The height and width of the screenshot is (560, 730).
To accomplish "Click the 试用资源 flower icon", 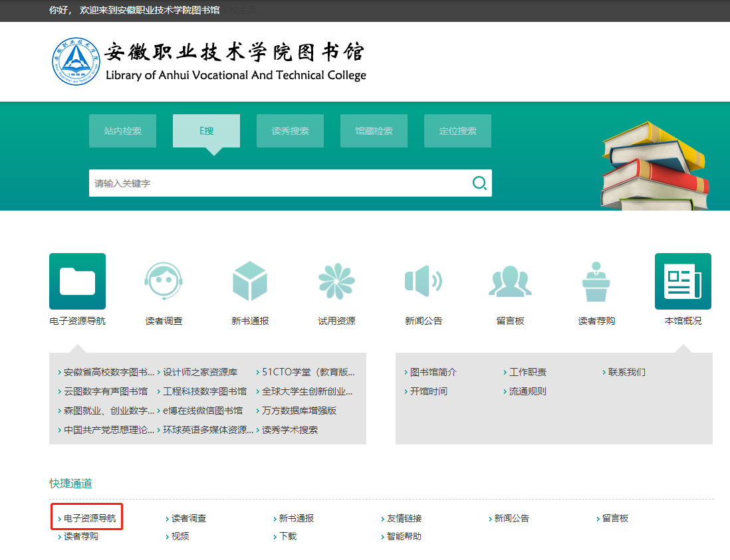I will tap(336, 281).
